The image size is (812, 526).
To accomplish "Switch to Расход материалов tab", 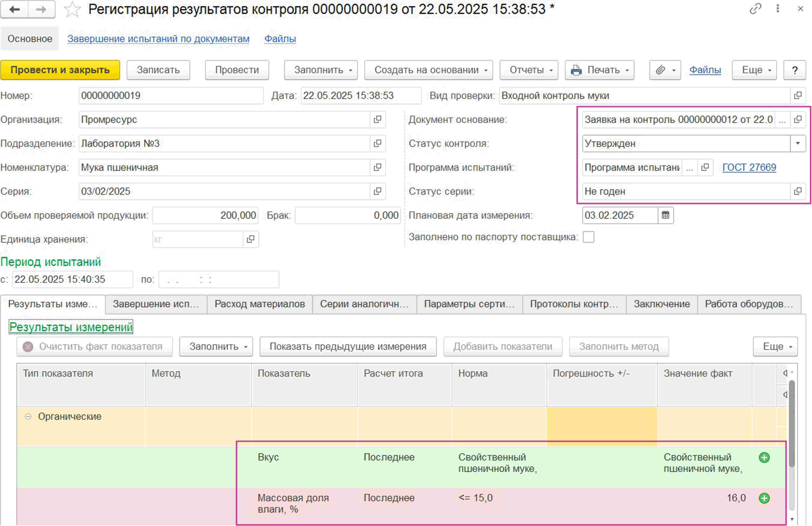I will 260,304.
